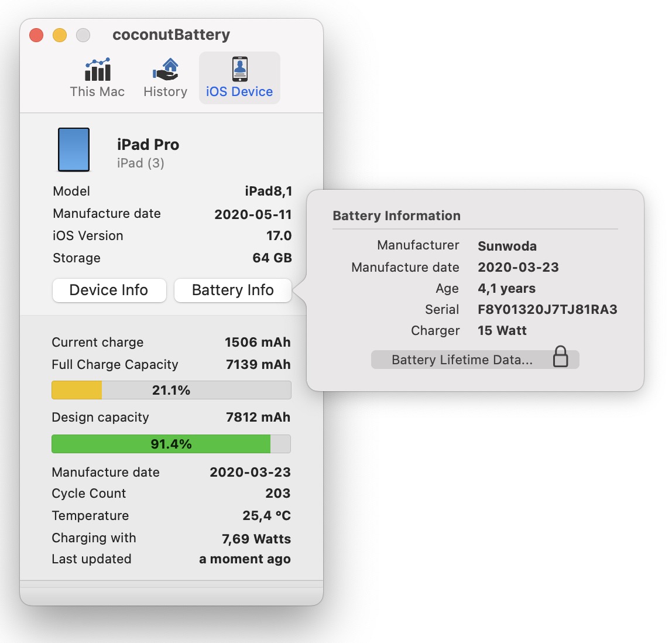Select the 'a moment ago' value
This screenshot has height=643, width=672.
point(245,559)
